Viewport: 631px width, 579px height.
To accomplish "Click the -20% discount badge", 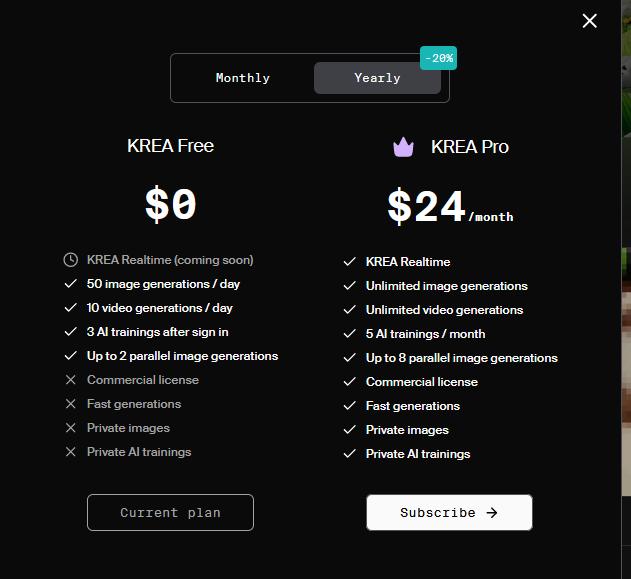I will point(438,58).
